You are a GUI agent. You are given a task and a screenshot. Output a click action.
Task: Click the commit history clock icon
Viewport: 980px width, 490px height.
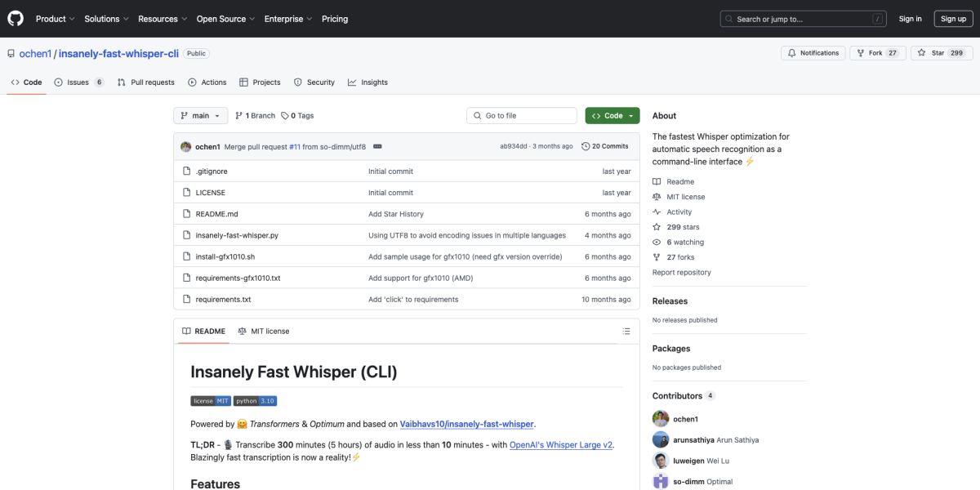pyautogui.click(x=586, y=146)
